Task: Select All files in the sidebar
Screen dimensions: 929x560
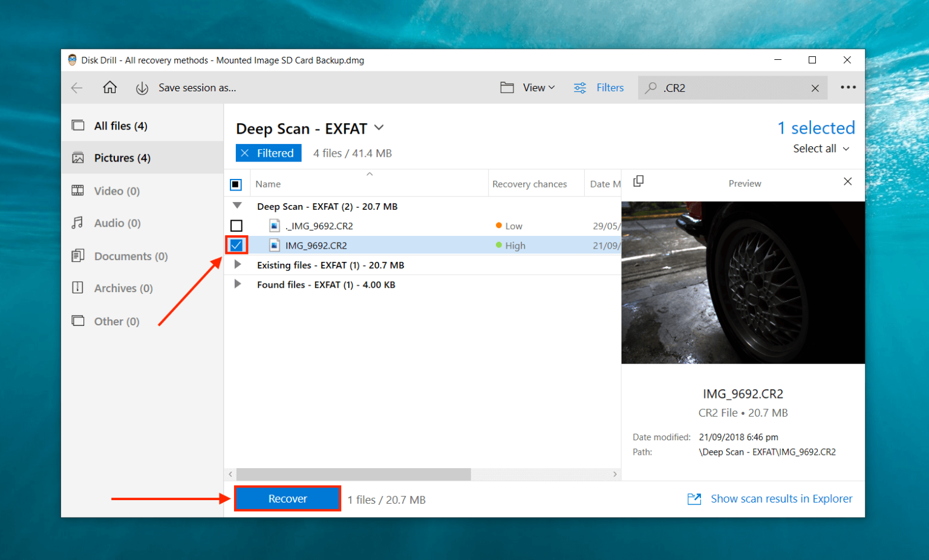Action: tap(120, 125)
